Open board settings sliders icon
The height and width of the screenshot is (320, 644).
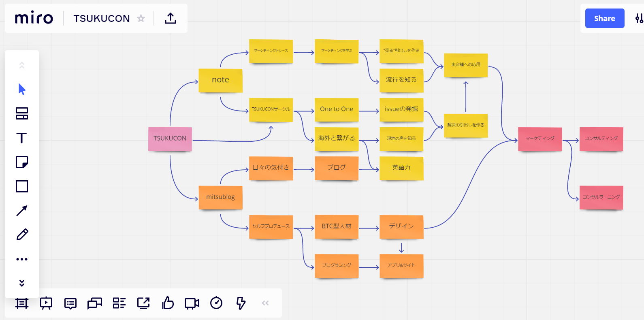tap(639, 18)
